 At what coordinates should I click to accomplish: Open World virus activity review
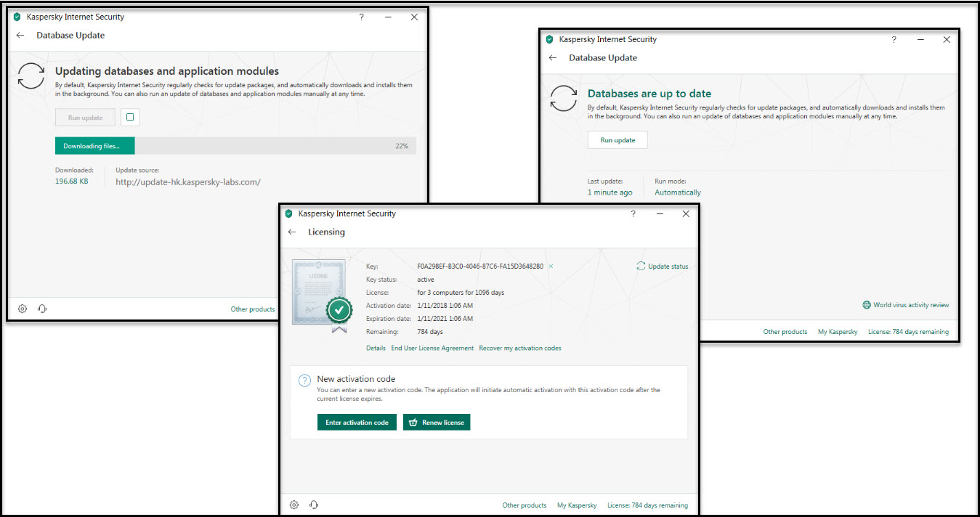click(x=911, y=305)
